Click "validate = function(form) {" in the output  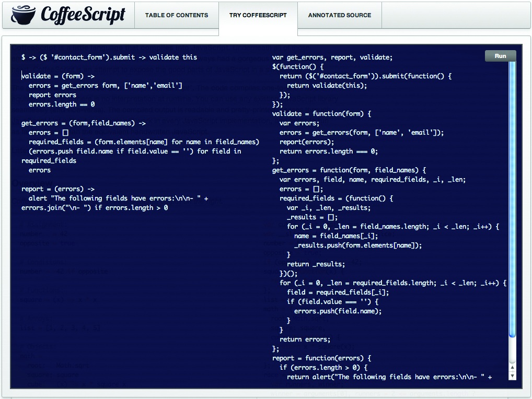[321, 114]
